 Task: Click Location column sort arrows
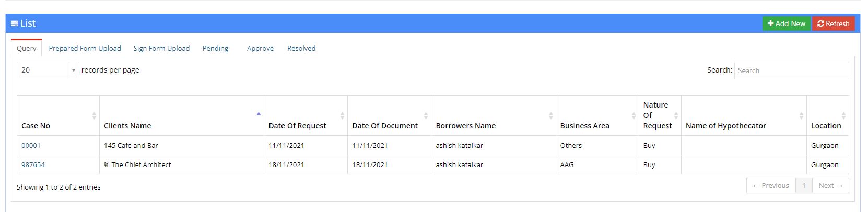pos(843,115)
